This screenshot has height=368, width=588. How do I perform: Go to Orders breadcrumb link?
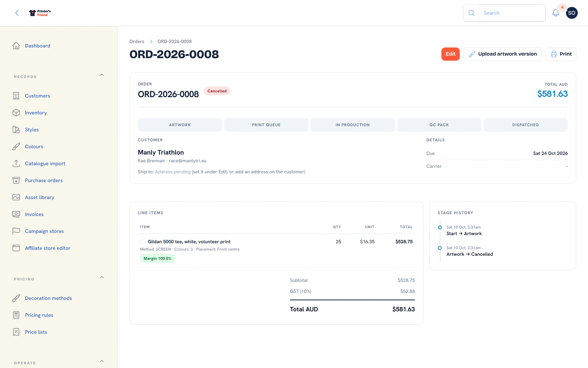137,41
